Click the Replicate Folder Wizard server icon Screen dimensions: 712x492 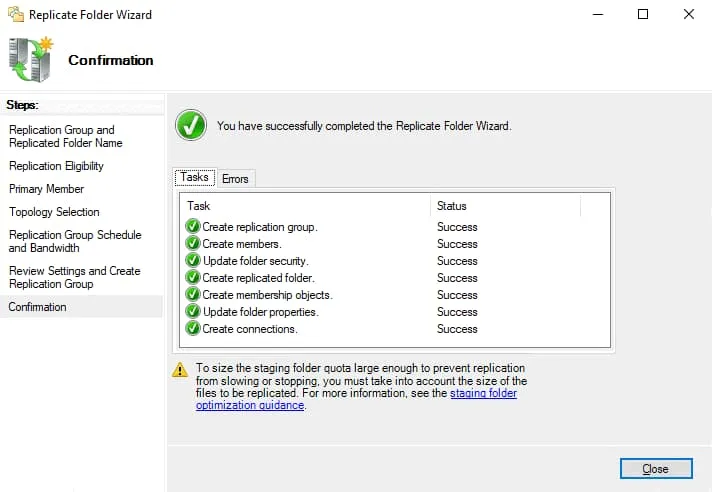[x=31, y=59]
